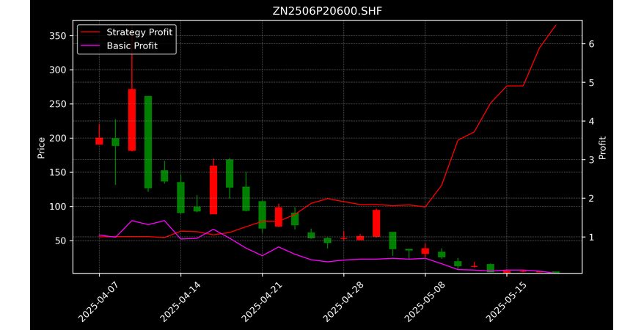Click the profit tick label 4

coord(592,121)
